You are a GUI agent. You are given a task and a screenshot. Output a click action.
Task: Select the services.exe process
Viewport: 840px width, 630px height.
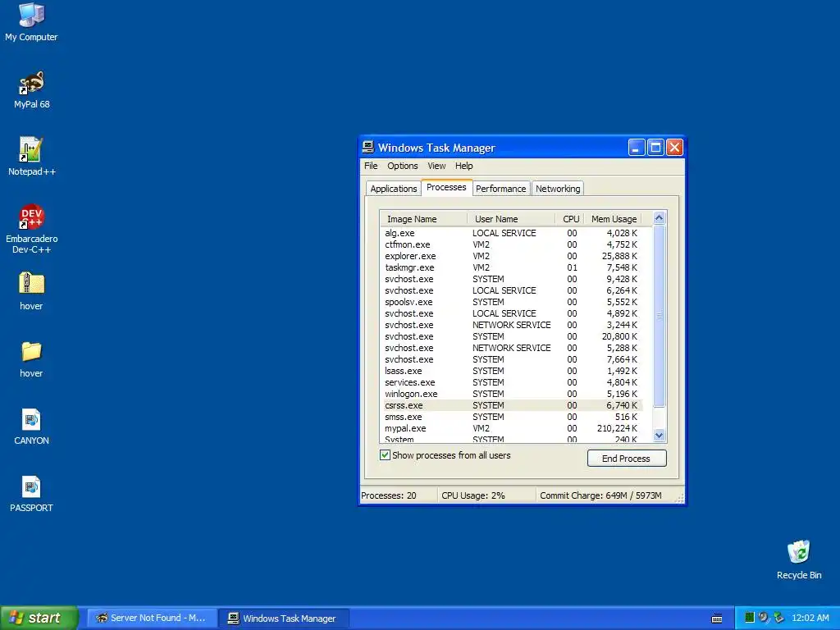(x=512, y=382)
